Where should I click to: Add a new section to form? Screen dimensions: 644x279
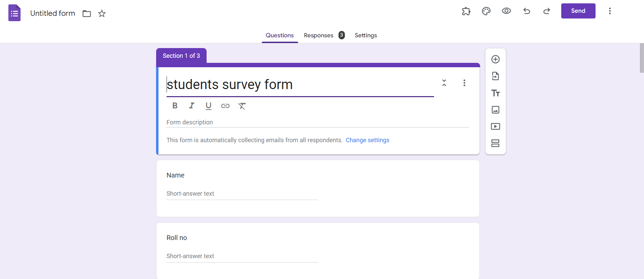coord(495,144)
